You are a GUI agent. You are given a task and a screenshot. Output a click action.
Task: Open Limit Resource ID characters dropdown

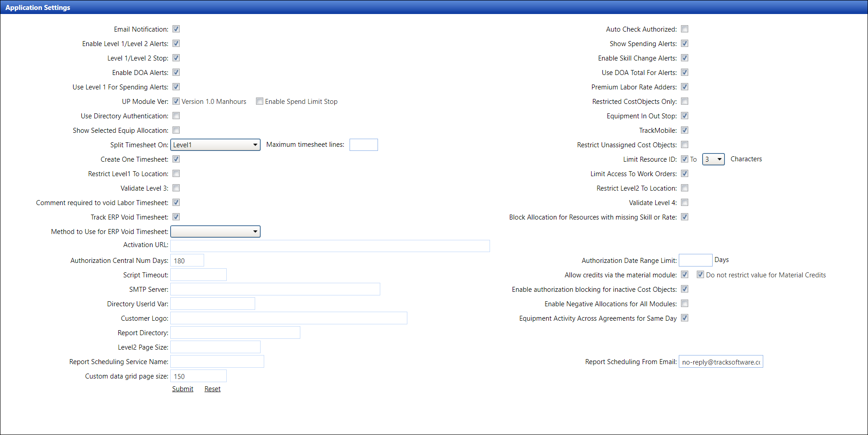[x=713, y=159]
